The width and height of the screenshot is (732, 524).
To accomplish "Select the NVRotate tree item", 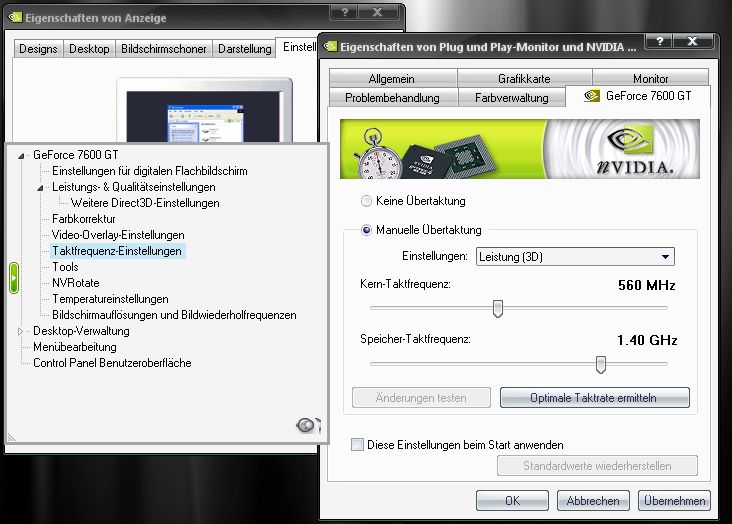I will (76, 283).
